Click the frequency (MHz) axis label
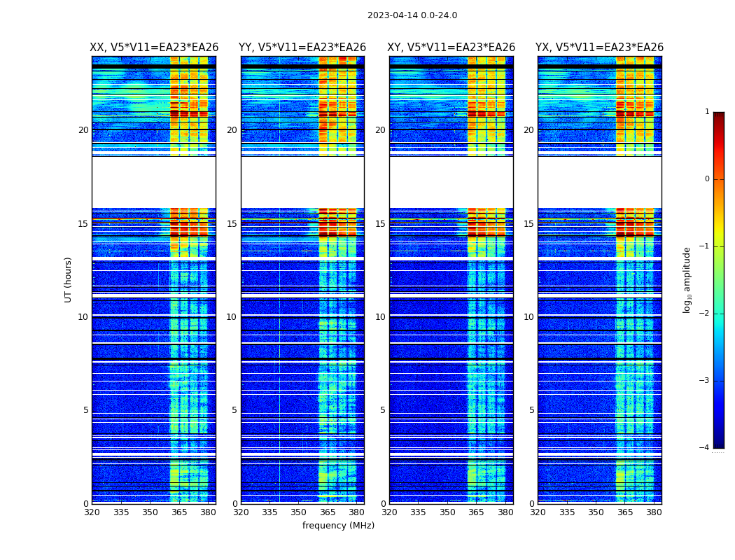Screen dimensions: 735x560 (x=338, y=525)
